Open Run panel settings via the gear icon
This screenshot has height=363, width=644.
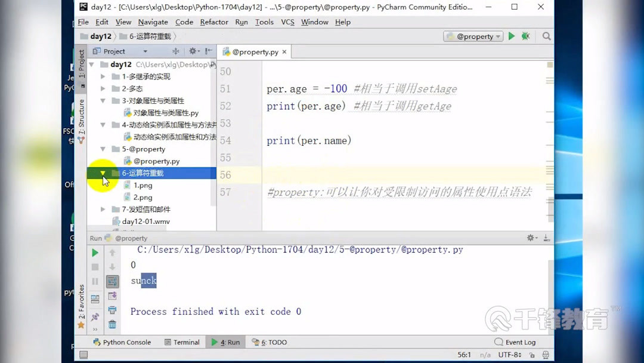[x=531, y=238]
